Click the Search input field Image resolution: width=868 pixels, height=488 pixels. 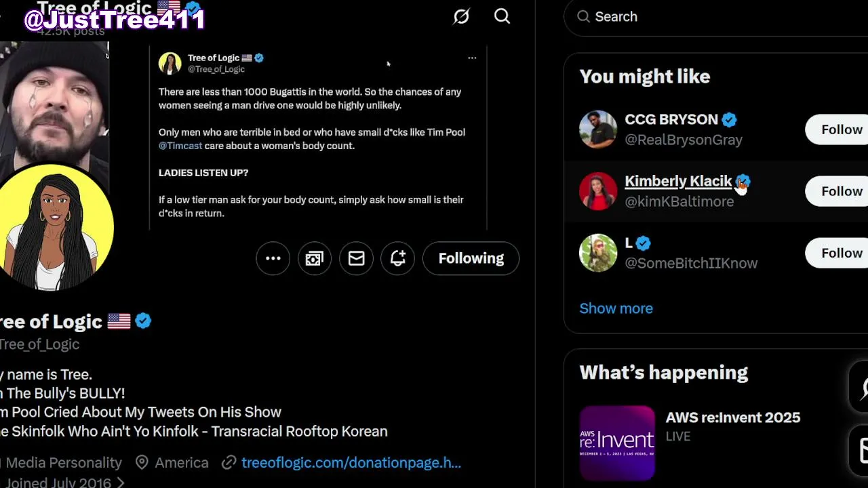[x=716, y=17]
